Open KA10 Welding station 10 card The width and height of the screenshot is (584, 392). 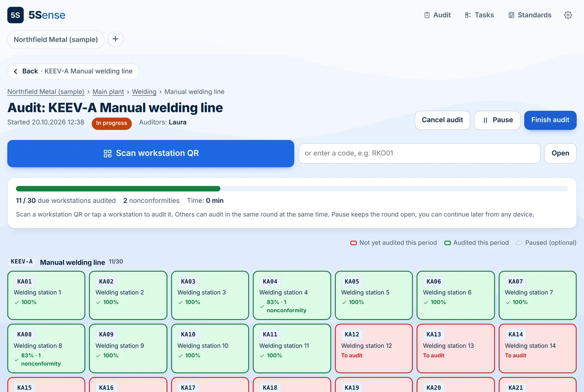(210, 348)
